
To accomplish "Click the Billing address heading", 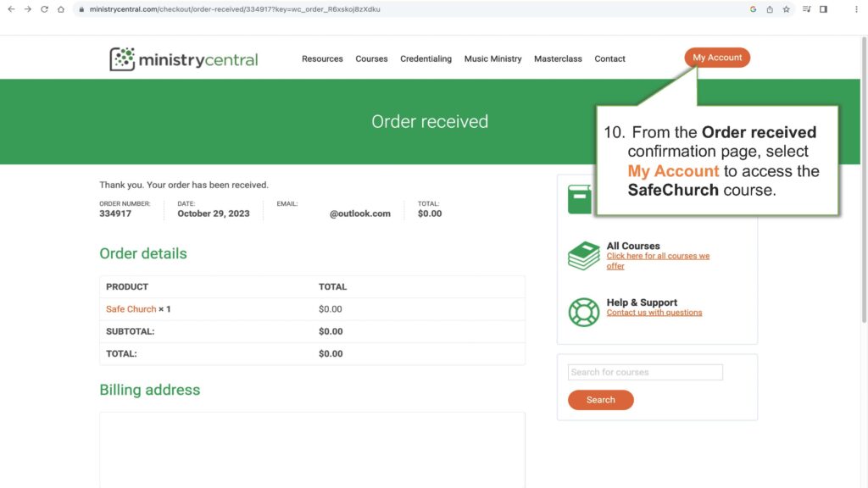I will coord(149,390).
